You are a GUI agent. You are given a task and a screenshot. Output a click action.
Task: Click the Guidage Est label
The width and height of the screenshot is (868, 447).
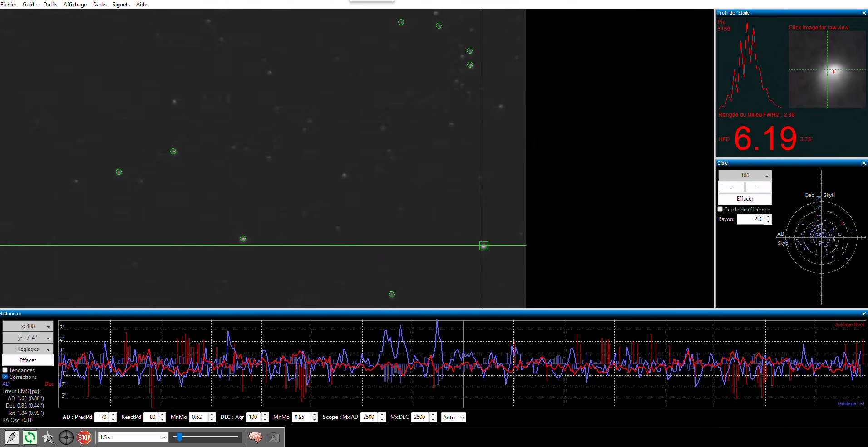tap(851, 404)
